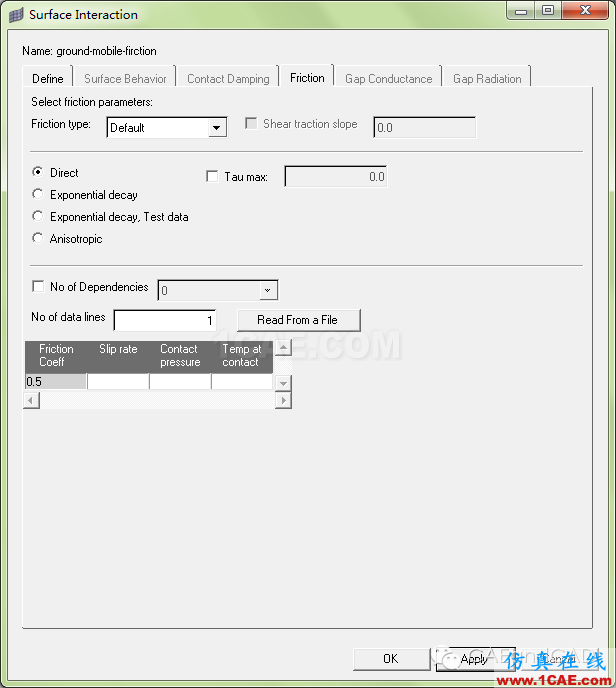Open the Gap Conductance tab
The width and height of the screenshot is (616, 688).
click(x=388, y=79)
